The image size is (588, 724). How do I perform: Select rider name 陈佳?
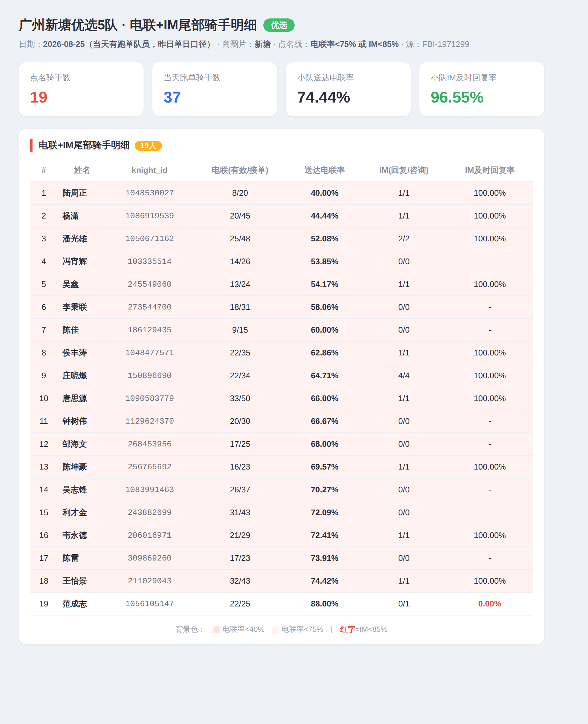point(70,330)
